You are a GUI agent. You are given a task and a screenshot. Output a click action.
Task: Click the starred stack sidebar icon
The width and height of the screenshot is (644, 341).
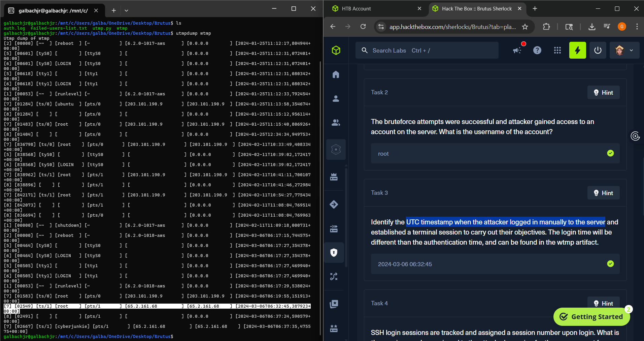[334, 304]
